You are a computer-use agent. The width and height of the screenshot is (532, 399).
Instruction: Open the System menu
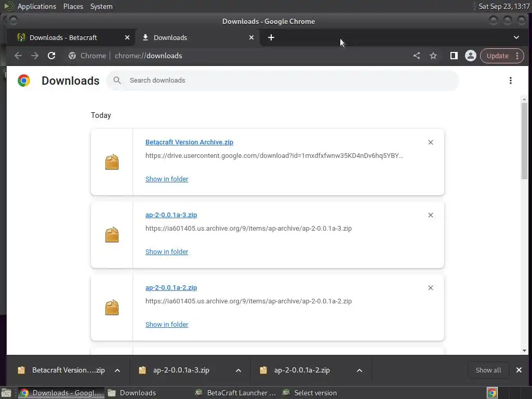[101, 6]
